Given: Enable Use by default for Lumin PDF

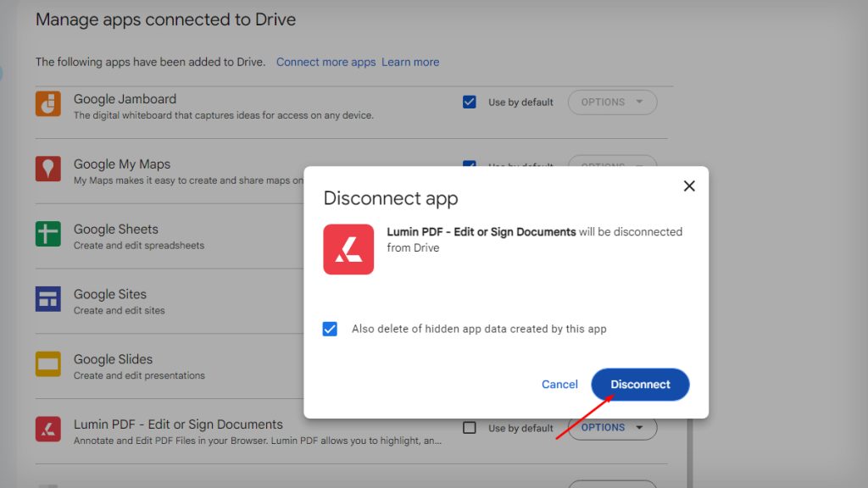Looking at the screenshot, I should (470, 427).
